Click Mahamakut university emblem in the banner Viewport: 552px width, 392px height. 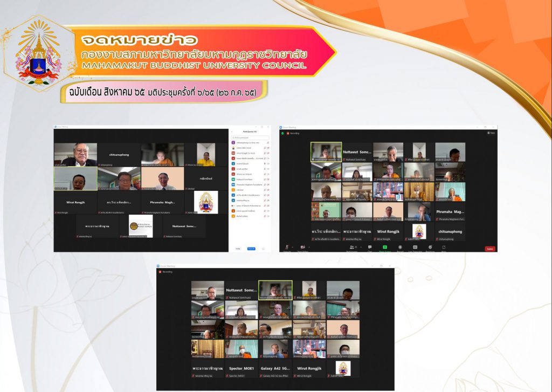click(38, 53)
